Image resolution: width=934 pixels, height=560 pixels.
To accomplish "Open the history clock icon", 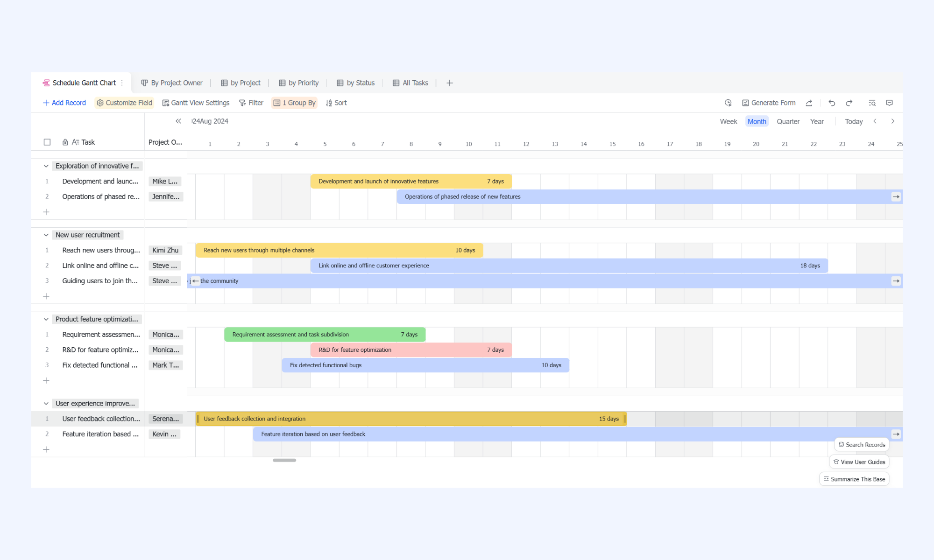I will [728, 103].
